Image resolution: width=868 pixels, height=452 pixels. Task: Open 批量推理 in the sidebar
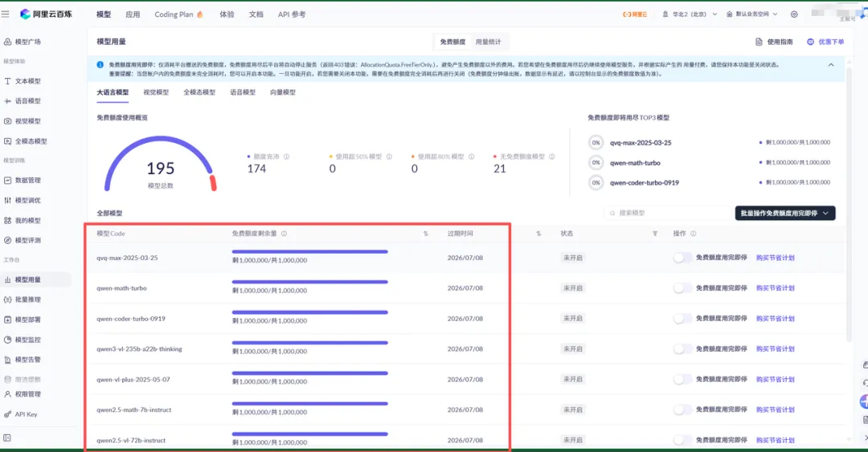pyautogui.click(x=23, y=299)
